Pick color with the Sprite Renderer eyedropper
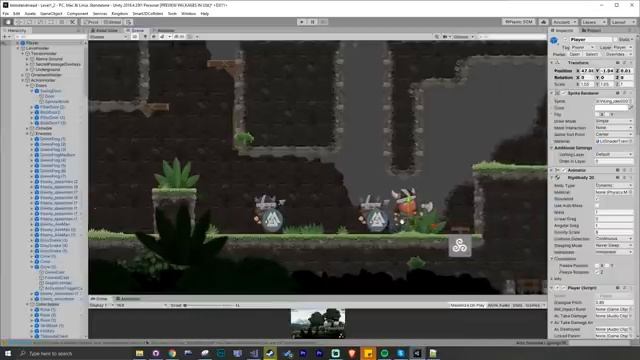640x360 pixels. point(631,108)
